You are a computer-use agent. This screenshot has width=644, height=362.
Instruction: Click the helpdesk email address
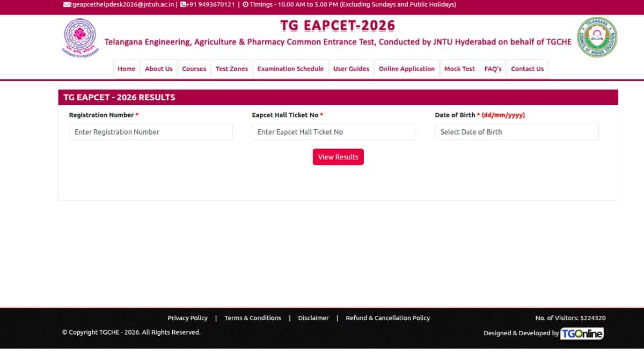[x=122, y=4]
